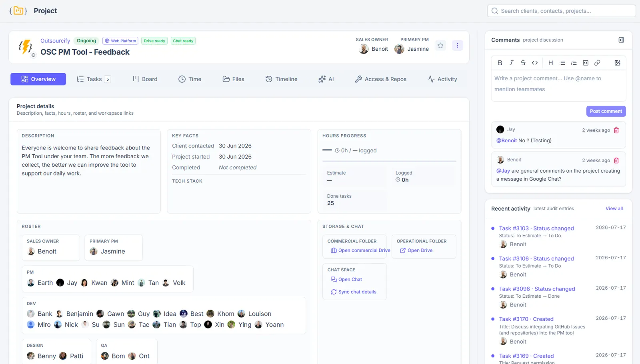
Task: Open Task #3098 status changed entry
Action: coord(537,289)
